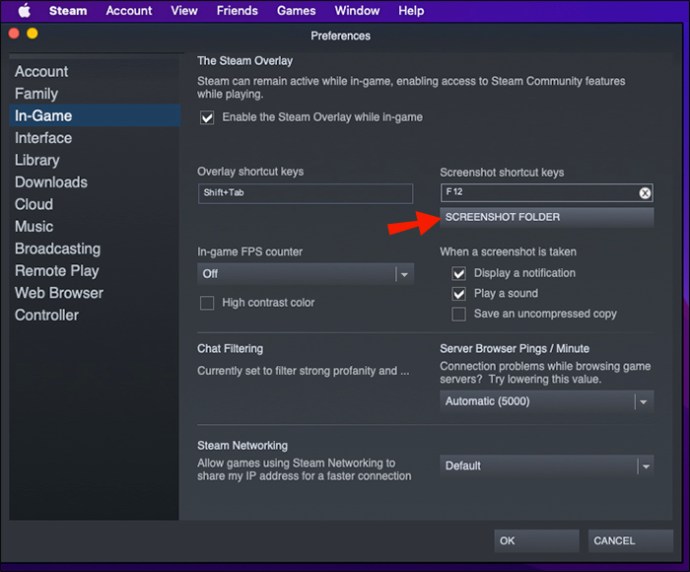Open the Account menu in menu bar

[x=129, y=11]
